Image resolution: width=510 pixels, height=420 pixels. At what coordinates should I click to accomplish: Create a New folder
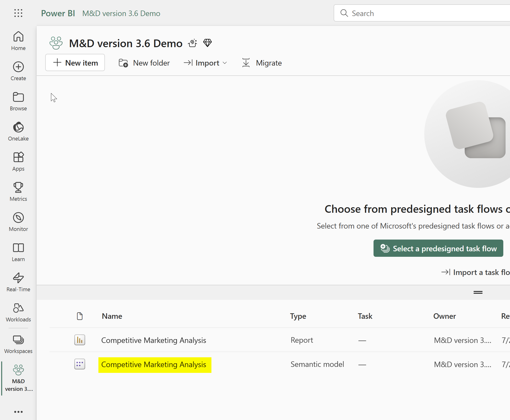click(144, 63)
